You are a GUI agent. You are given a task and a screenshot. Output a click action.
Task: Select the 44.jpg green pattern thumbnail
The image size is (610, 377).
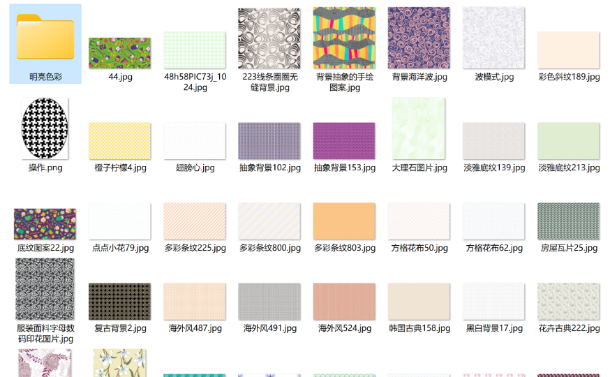120,53
